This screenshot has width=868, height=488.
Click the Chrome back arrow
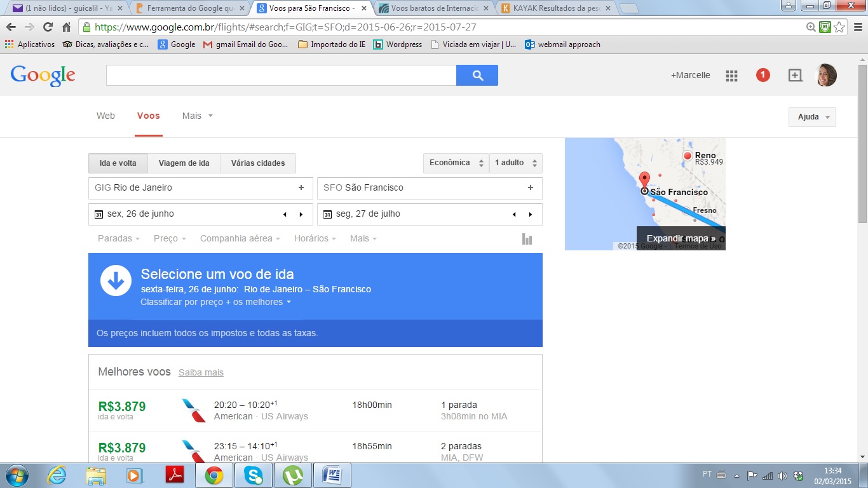click(11, 27)
